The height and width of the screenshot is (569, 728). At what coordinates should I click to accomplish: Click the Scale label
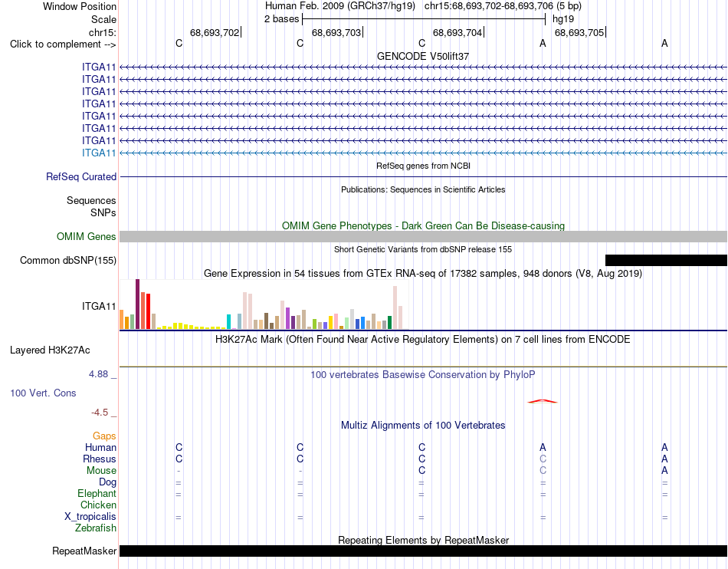pos(103,19)
